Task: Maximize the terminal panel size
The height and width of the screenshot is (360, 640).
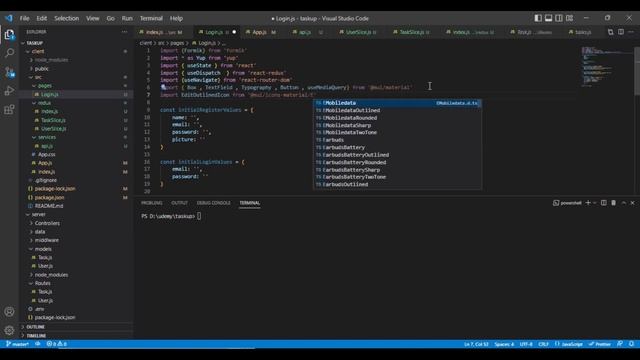Action: click(x=623, y=203)
